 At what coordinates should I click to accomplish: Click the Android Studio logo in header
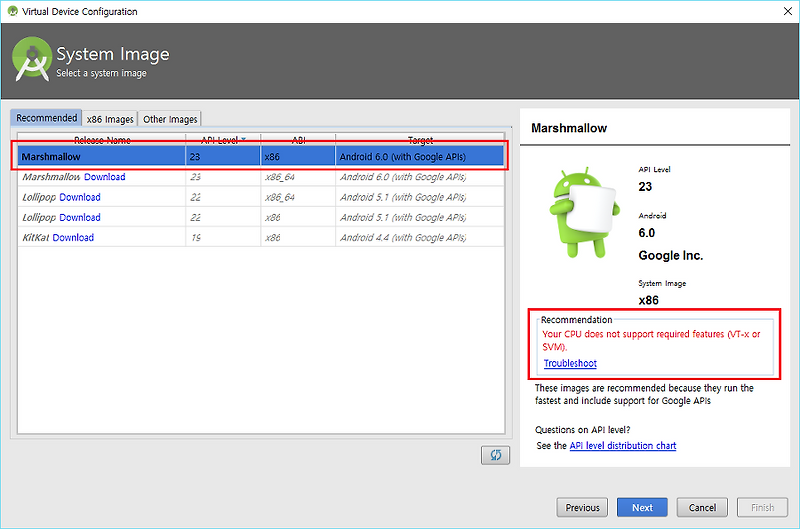(x=32, y=59)
